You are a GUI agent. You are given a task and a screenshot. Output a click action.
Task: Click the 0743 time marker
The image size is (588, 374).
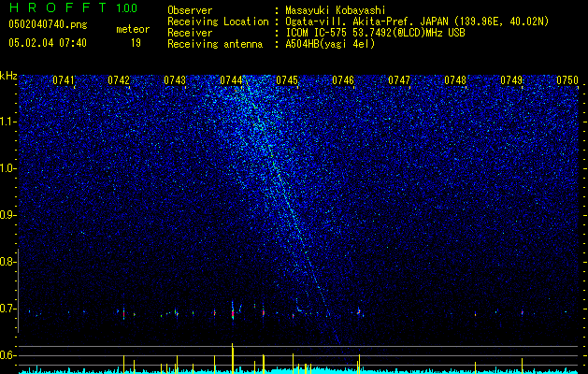point(175,80)
